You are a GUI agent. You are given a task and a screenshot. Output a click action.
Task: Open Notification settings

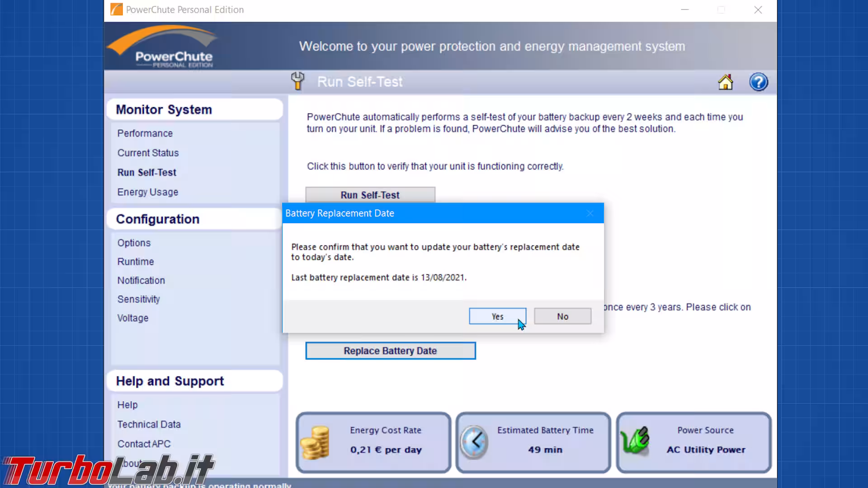[141, 280]
